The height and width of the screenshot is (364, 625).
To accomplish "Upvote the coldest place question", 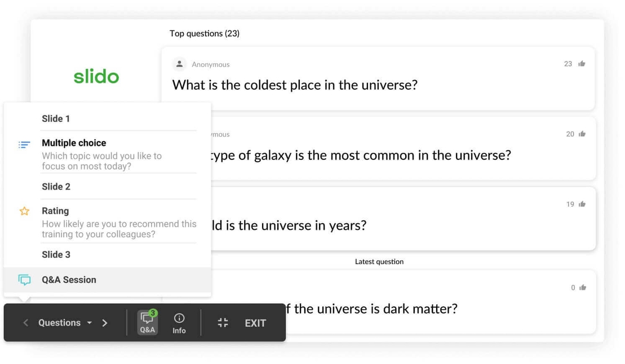I will pos(582,64).
